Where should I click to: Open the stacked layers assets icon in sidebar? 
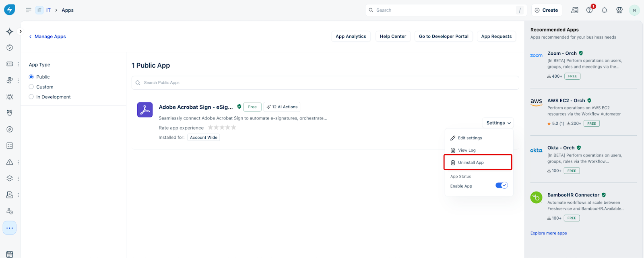click(x=10, y=178)
